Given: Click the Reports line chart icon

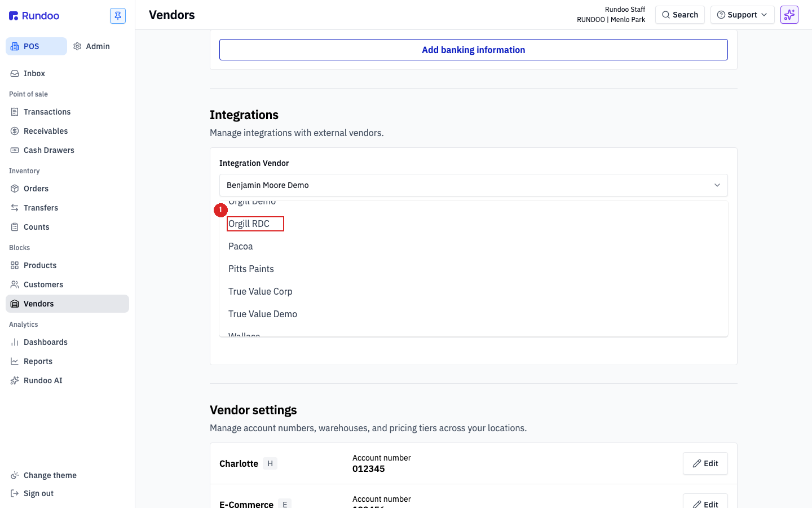Looking at the screenshot, I should [x=15, y=361].
